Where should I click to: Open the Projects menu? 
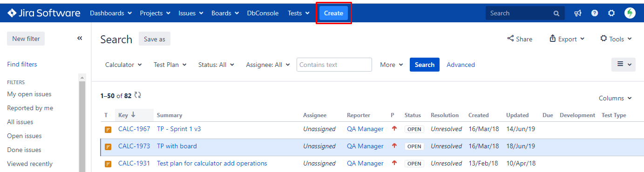tap(155, 13)
